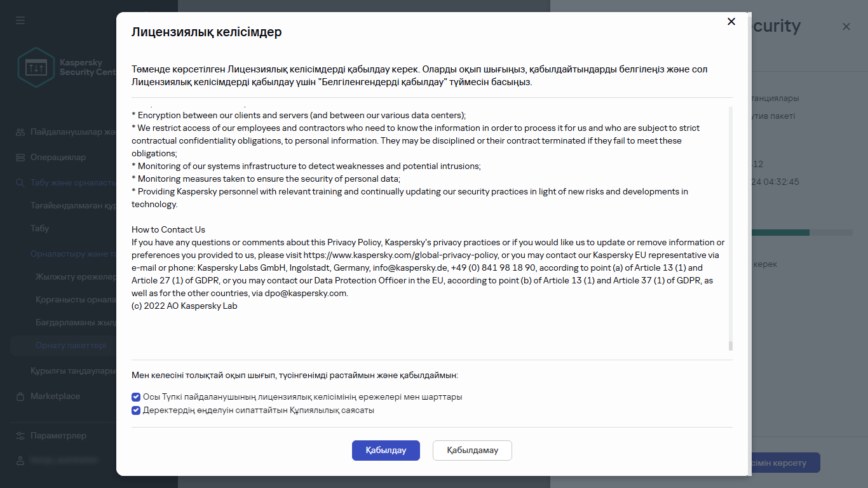Click the Kaspersky Security Center logo
Viewport: 868px width, 488px height.
pyautogui.click(x=37, y=67)
